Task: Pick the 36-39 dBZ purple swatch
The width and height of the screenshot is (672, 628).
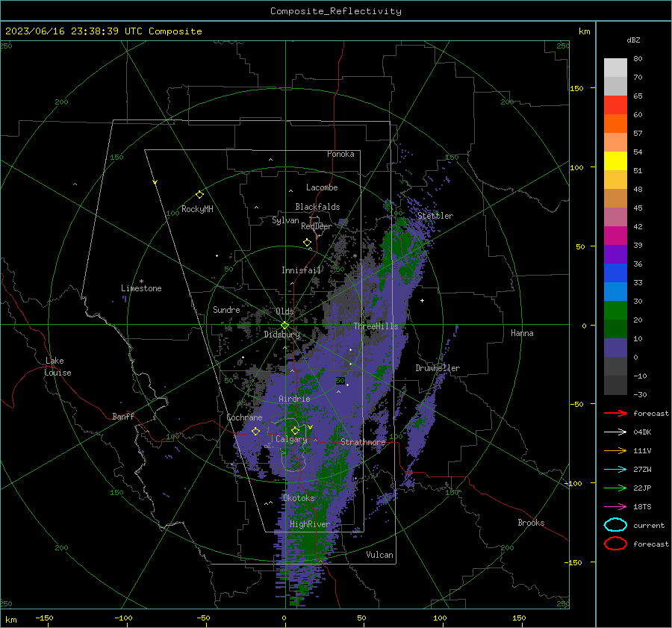Action: point(615,255)
